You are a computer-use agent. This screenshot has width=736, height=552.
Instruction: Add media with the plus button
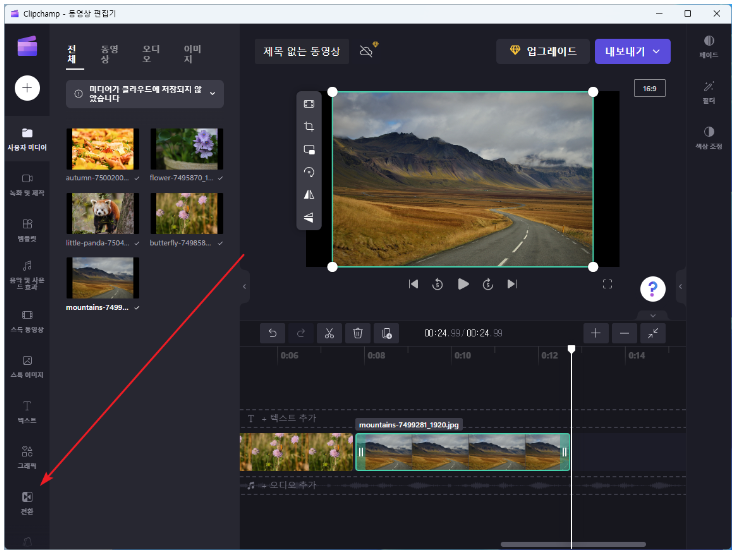pos(27,88)
